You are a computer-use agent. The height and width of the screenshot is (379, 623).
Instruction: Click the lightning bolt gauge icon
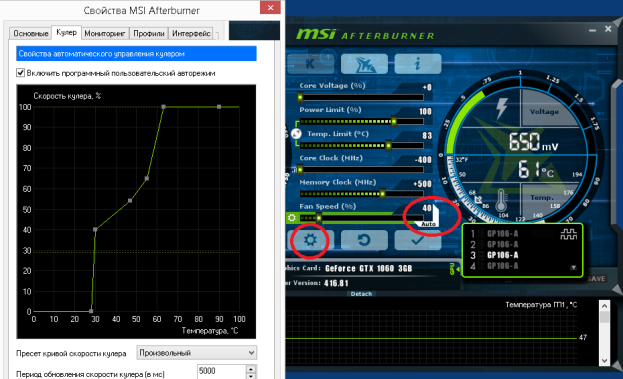(x=502, y=108)
